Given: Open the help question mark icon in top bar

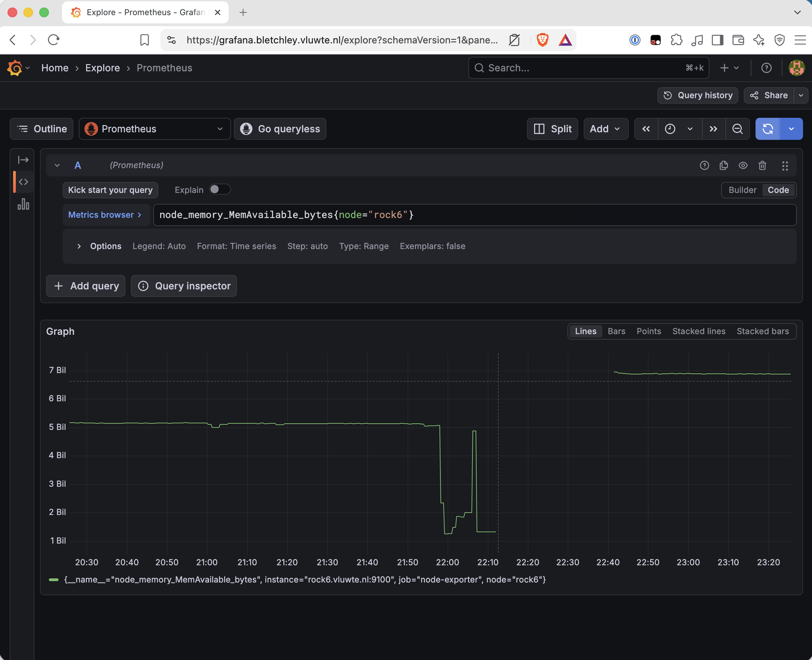Looking at the screenshot, I should (766, 68).
